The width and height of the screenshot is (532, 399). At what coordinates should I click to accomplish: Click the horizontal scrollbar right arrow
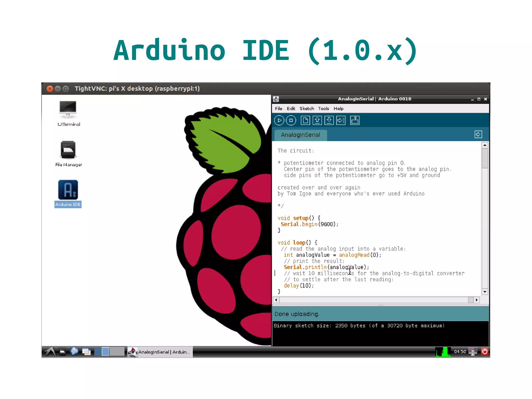476,300
